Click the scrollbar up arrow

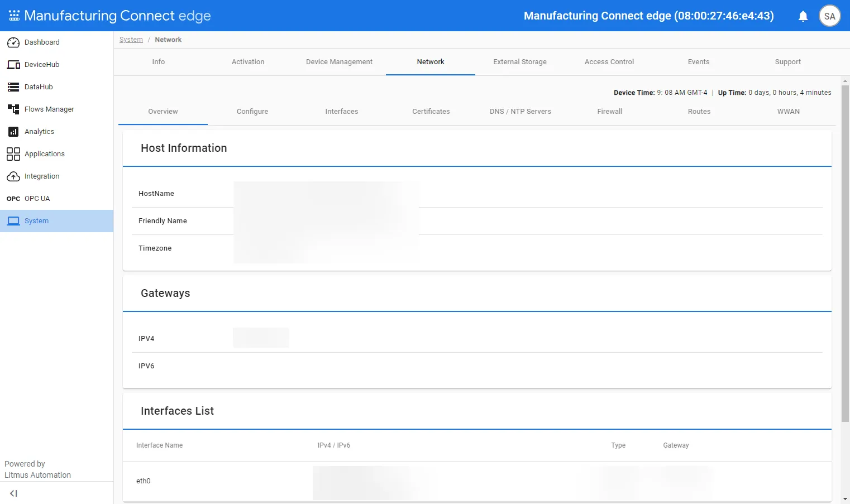(x=845, y=81)
